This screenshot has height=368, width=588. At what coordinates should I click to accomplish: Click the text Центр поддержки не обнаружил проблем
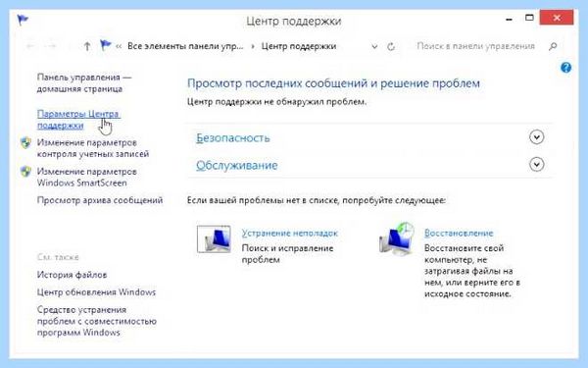click(276, 102)
